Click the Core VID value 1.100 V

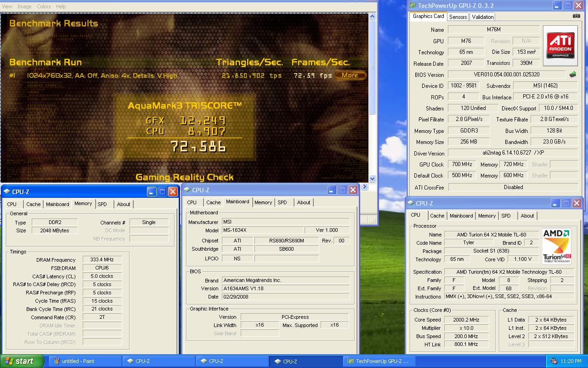tap(523, 259)
